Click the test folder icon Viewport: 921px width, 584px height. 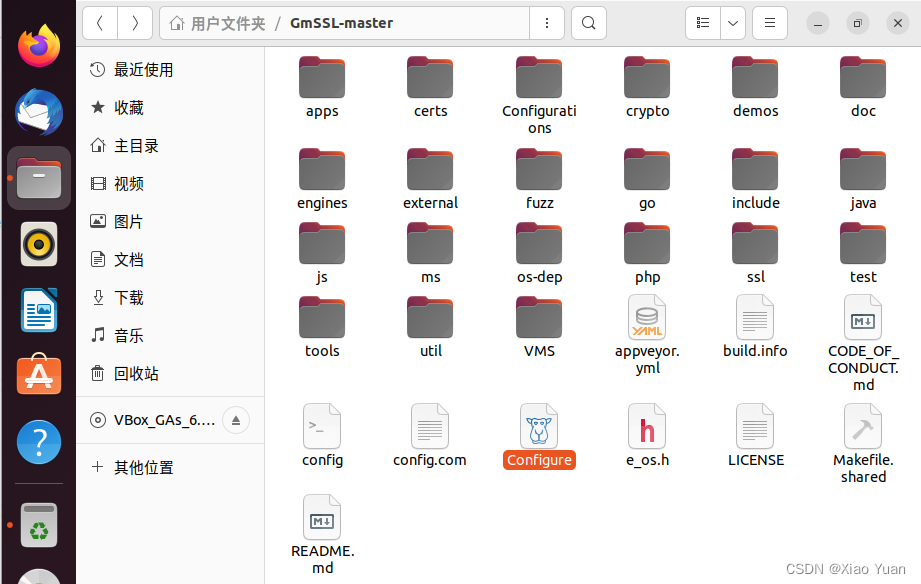point(863,244)
